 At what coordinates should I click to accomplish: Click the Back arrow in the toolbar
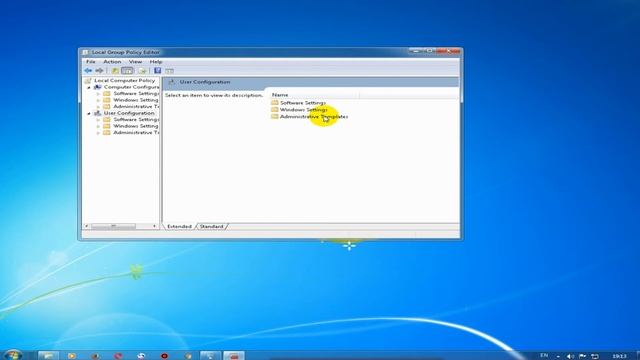point(88,71)
